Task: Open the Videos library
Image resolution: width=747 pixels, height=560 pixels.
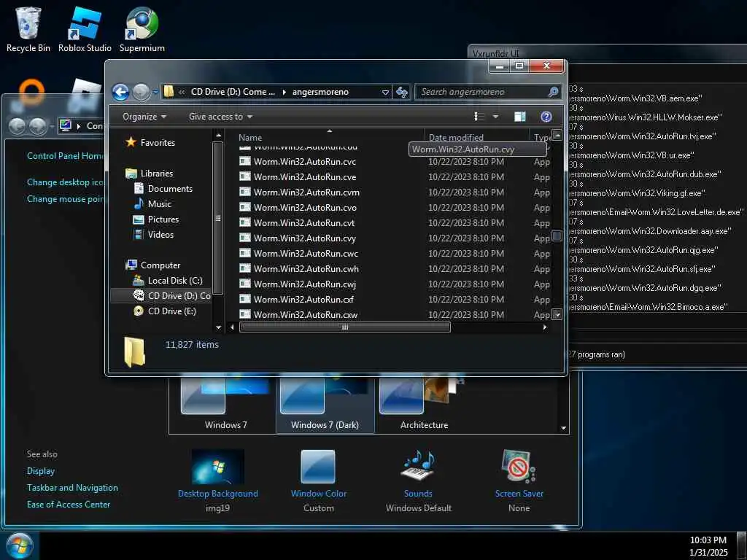Action: [153, 235]
